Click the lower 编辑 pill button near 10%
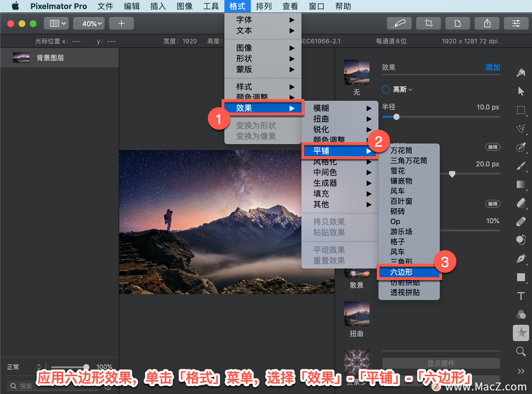 (x=493, y=204)
